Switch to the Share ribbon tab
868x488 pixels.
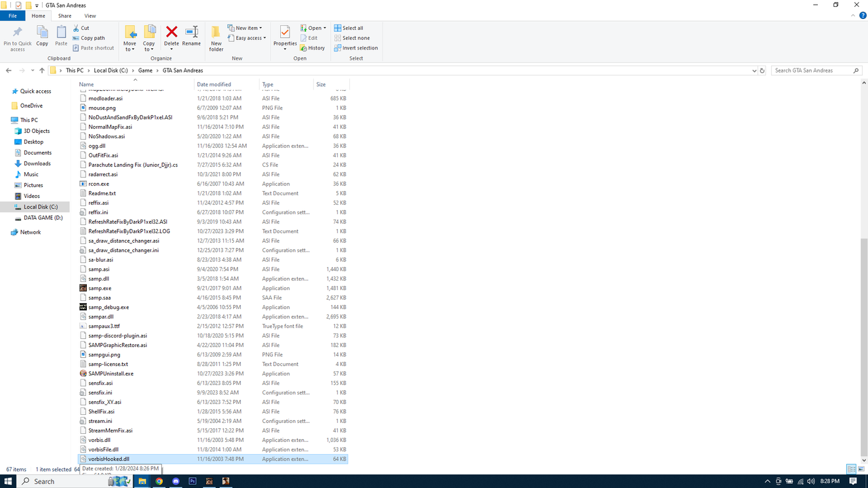click(64, 16)
